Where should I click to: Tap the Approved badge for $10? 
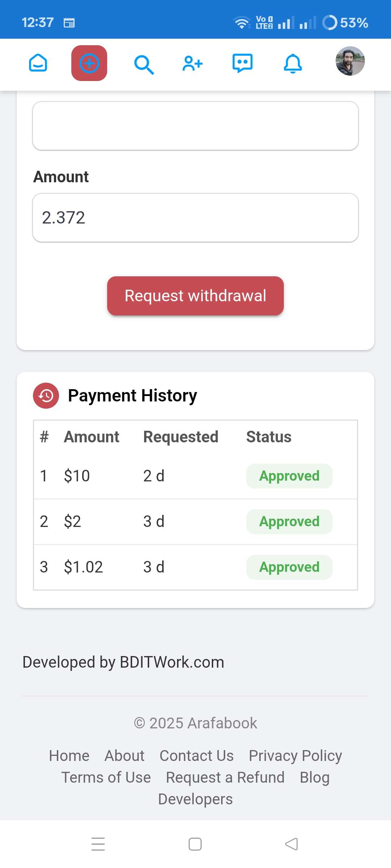click(289, 476)
